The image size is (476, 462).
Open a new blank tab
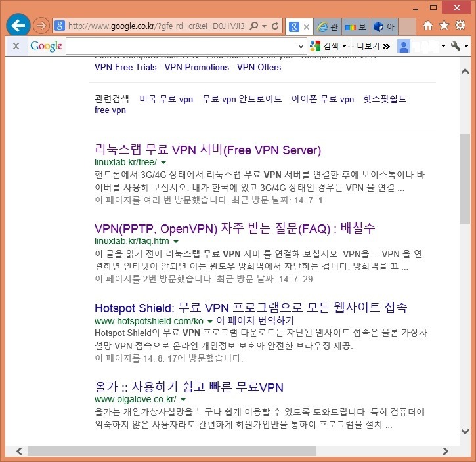[407, 27]
